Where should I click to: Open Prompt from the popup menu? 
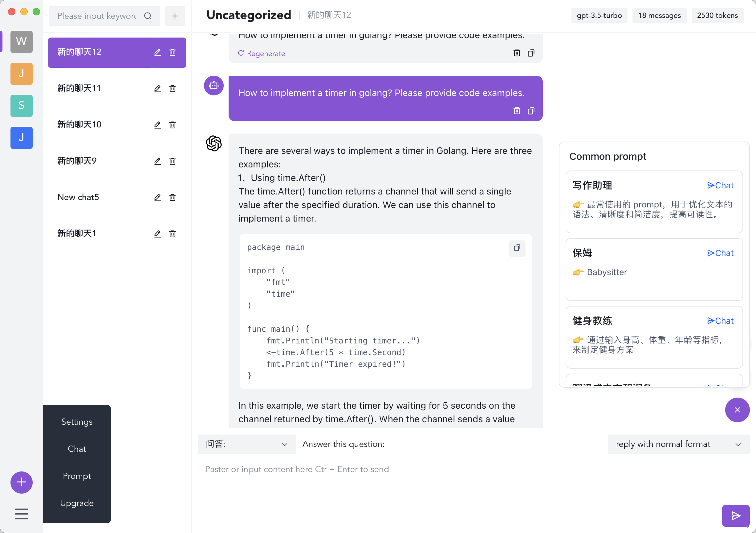(77, 476)
